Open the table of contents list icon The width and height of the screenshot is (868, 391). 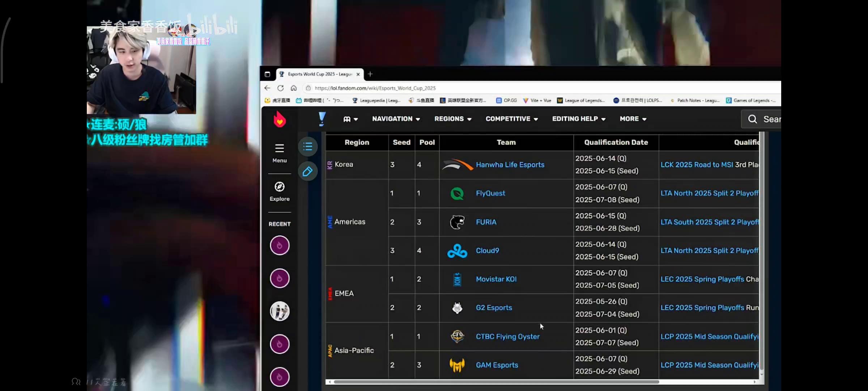[308, 147]
